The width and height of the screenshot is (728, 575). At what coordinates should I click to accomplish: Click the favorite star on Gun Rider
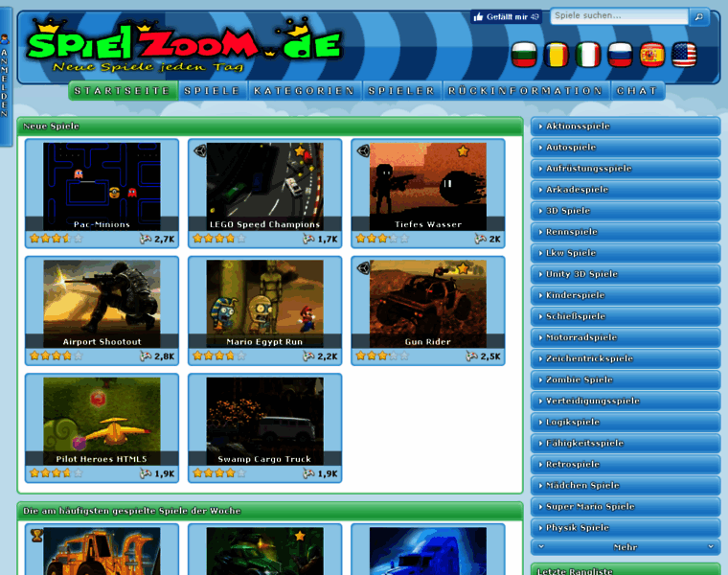[463, 268]
